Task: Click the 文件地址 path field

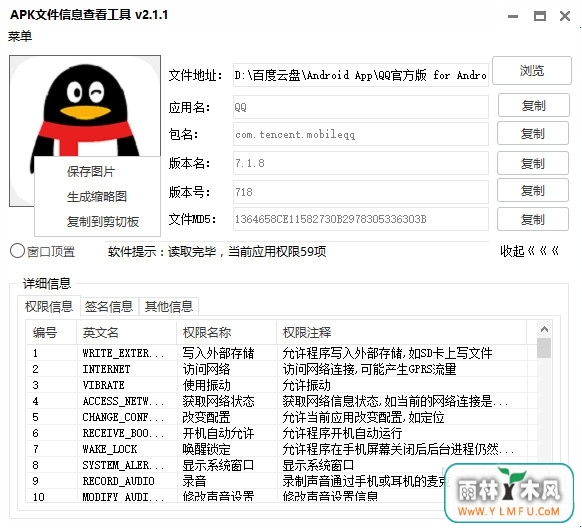Action: coord(360,75)
